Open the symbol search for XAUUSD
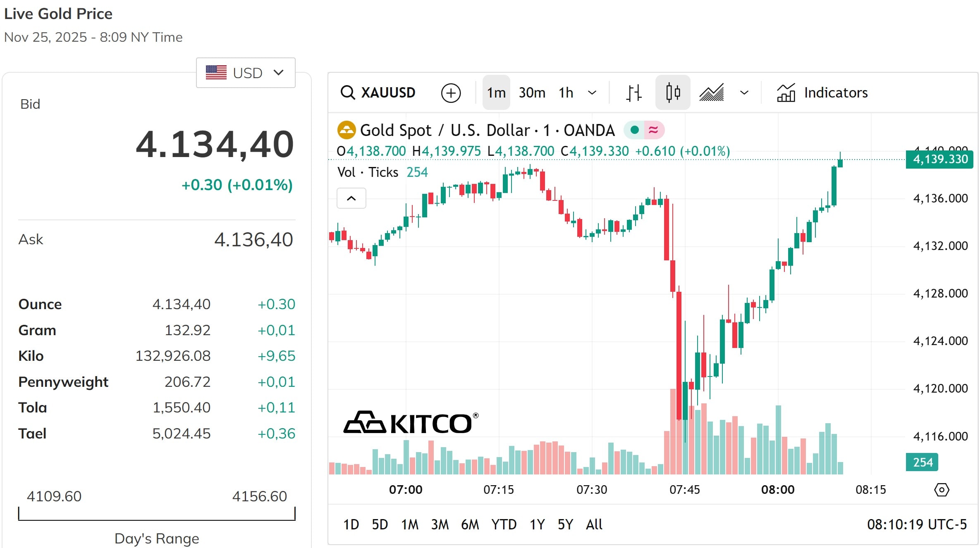This screenshot has width=980, height=548. click(x=378, y=92)
